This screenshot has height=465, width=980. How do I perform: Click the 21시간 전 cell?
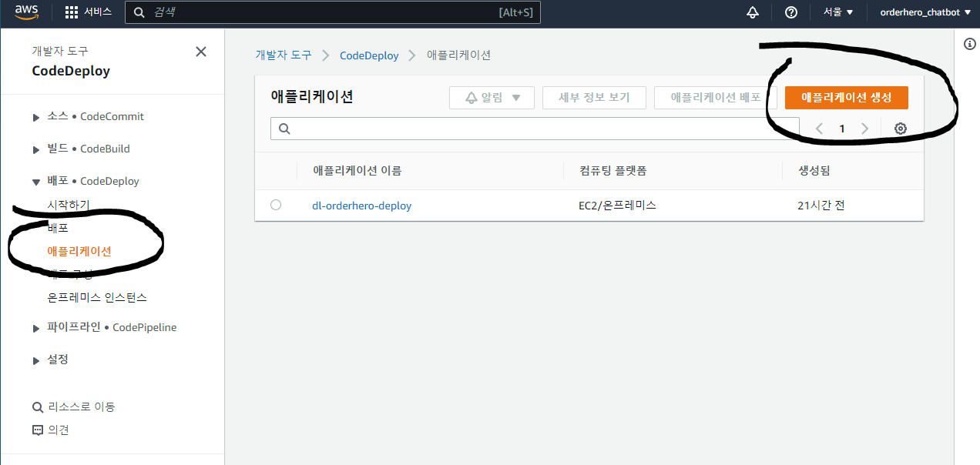pyautogui.click(x=821, y=206)
